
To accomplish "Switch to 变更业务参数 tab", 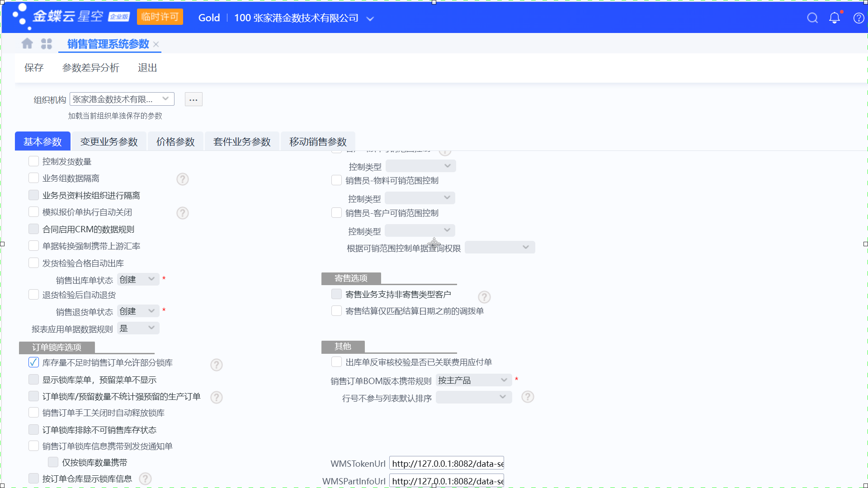I will pyautogui.click(x=109, y=142).
